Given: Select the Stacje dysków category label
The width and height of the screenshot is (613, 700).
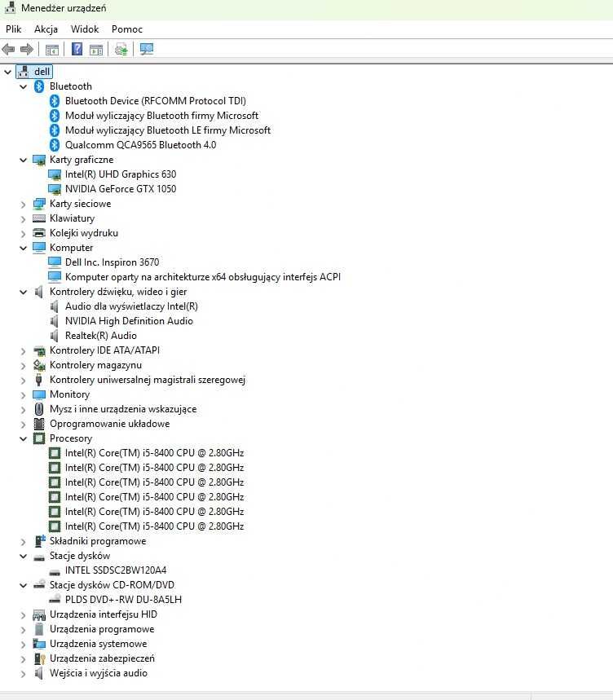Looking at the screenshot, I should coord(80,556).
